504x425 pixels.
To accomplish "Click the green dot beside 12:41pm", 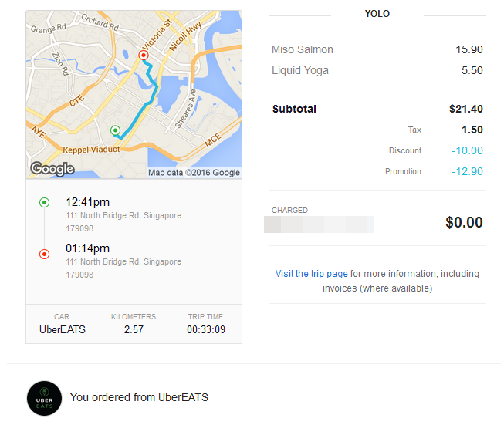I will [x=44, y=203].
